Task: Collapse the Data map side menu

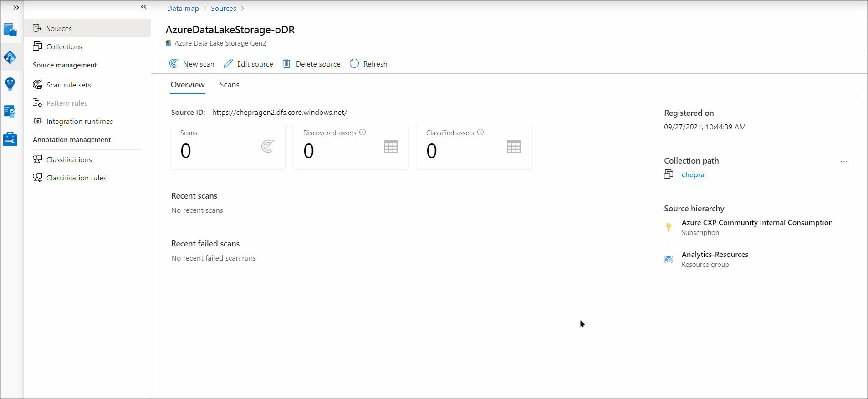Action: (x=143, y=7)
